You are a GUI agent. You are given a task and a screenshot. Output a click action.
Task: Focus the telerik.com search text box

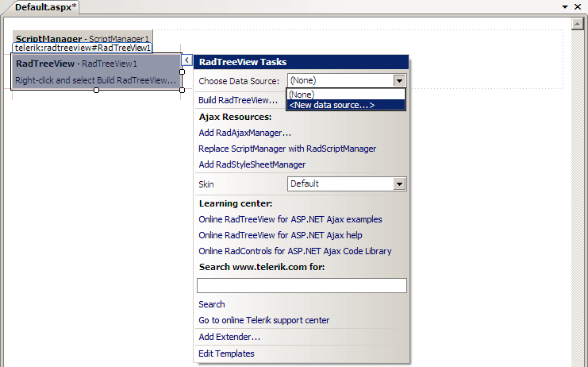coord(302,285)
